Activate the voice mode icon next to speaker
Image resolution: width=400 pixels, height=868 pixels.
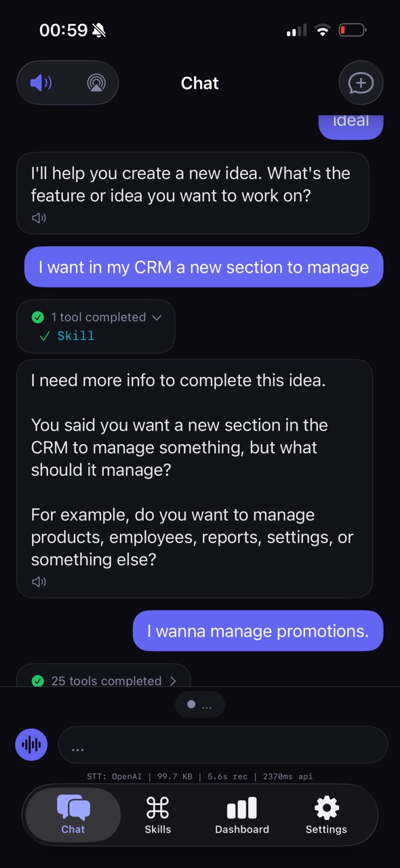[x=96, y=83]
